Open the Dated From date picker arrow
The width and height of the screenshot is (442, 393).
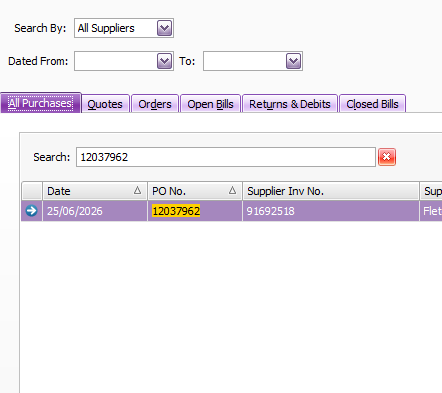click(x=165, y=61)
